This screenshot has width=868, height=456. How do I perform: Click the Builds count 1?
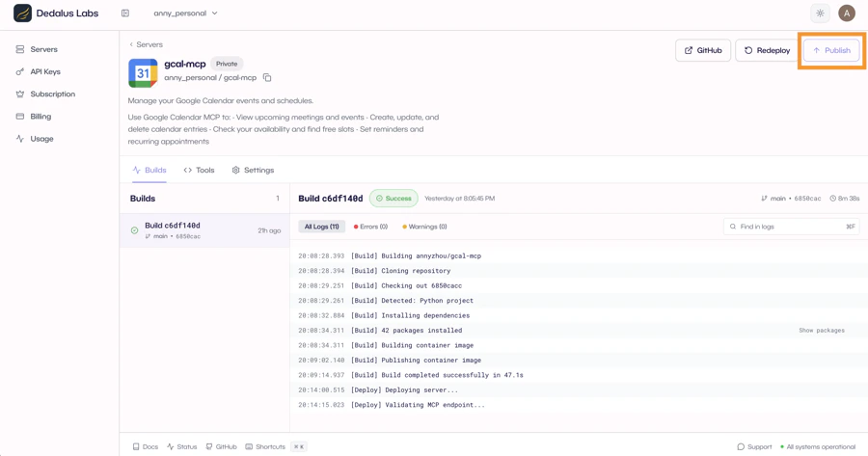(x=278, y=199)
